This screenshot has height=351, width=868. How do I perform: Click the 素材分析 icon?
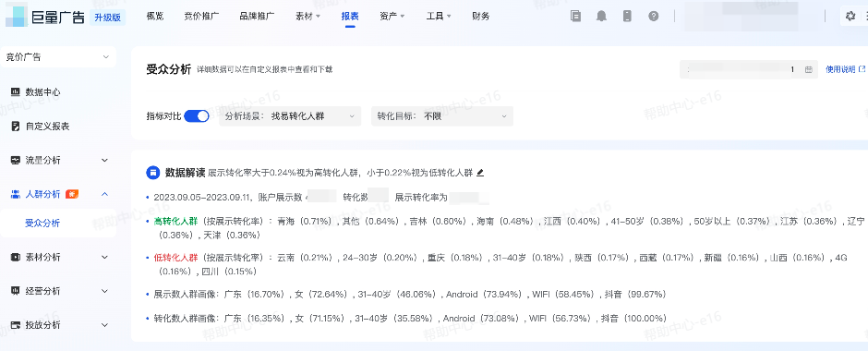(x=16, y=257)
